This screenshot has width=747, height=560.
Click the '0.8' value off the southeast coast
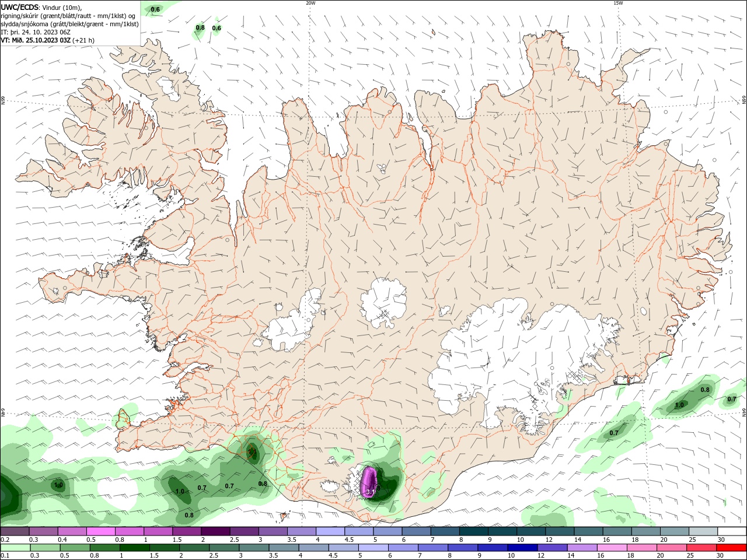pos(705,390)
